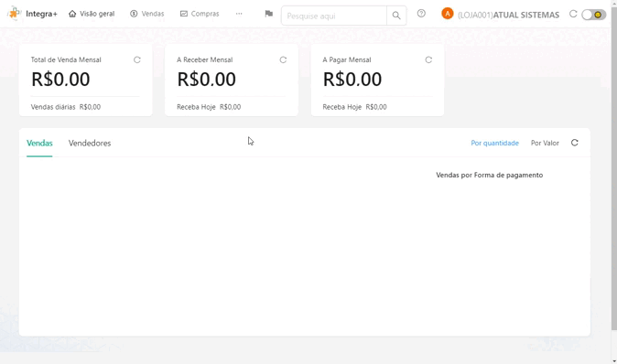The width and height of the screenshot is (617, 364).
Task: Go to Visão geral home
Action: 92,14
